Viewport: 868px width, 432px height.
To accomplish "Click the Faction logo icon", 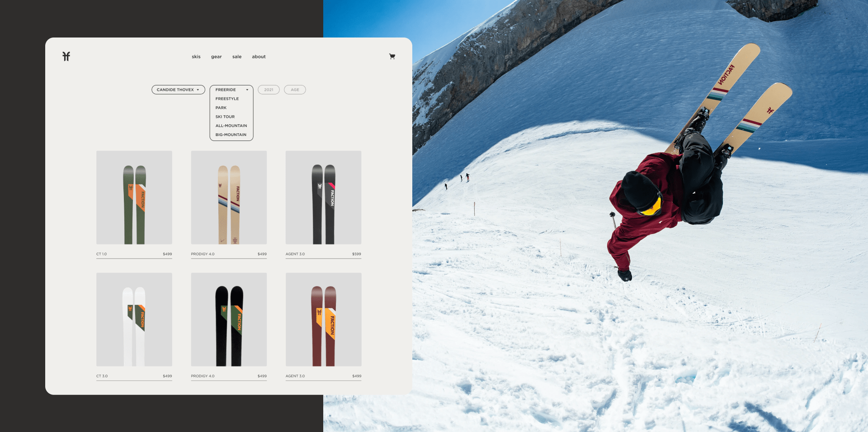I will tap(66, 56).
